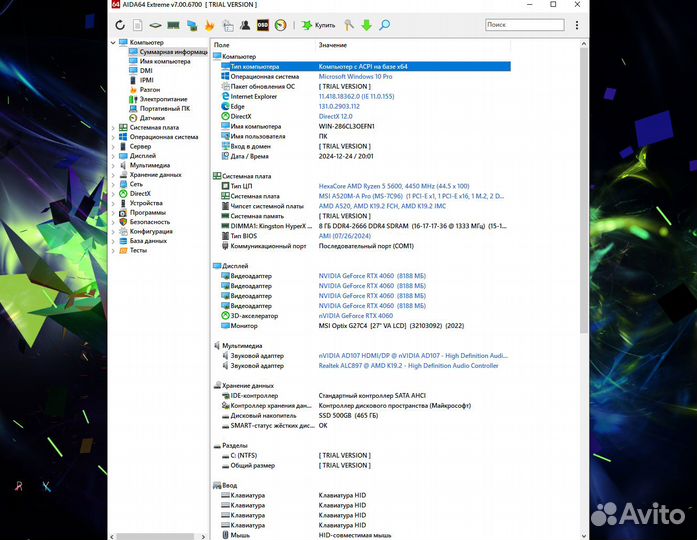This screenshot has height=540, width=697.
Task: Open the GPGPU benchmark monitors icon
Action: 192,25
